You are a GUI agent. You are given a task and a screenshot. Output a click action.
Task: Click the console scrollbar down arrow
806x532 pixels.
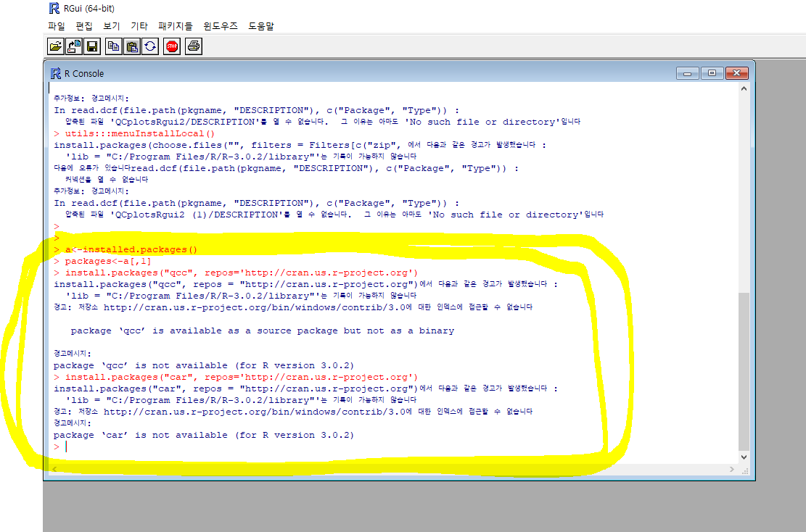click(744, 457)
